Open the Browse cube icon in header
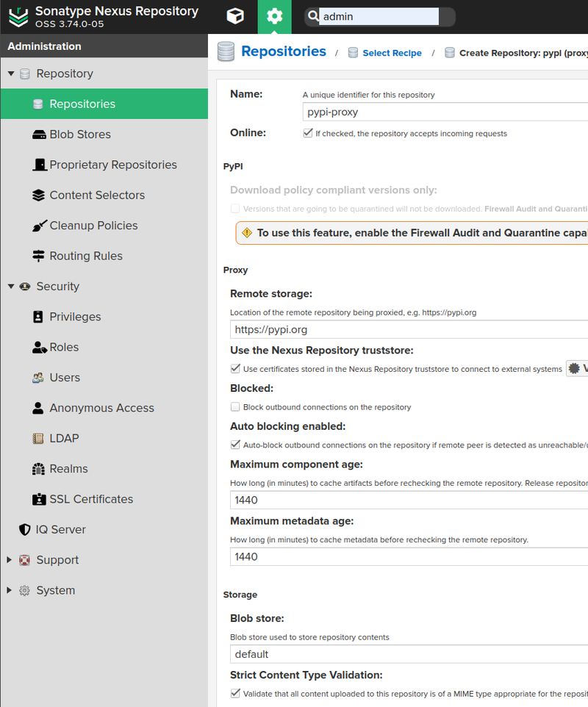 [235, 17]
